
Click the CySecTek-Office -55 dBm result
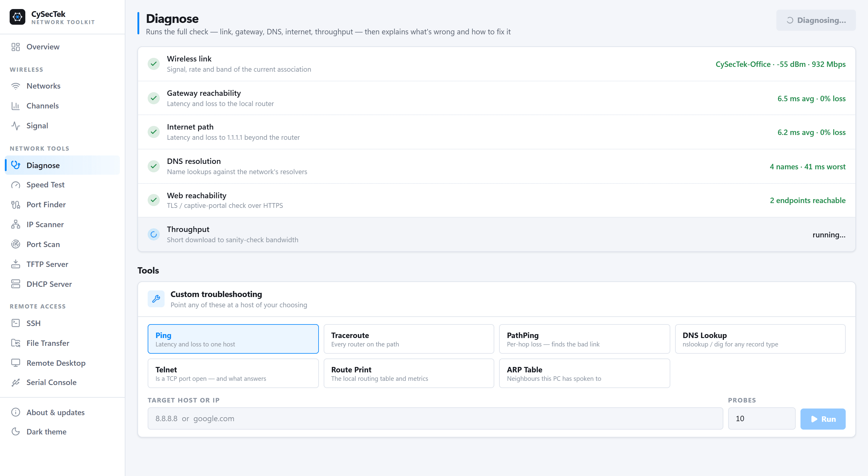point(780,64)
